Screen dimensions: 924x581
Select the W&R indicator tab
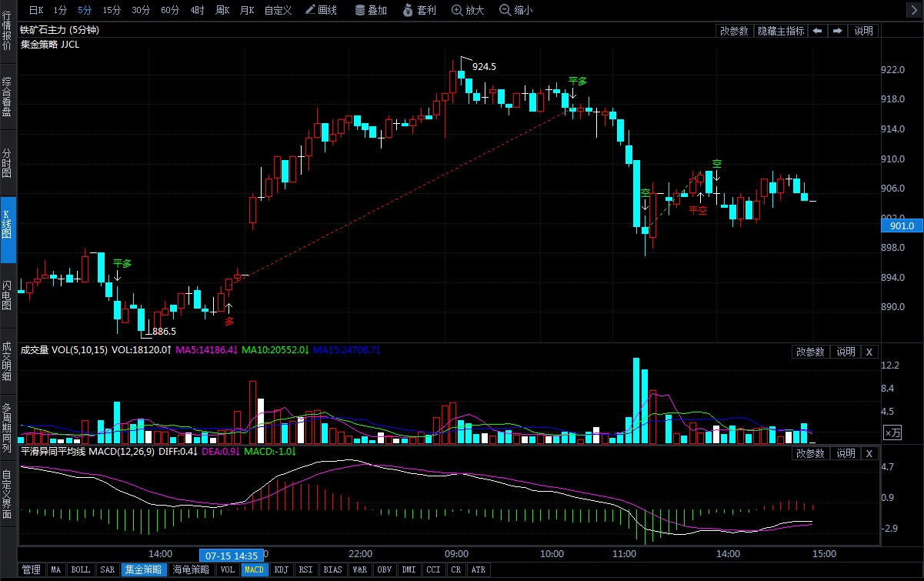(359, 570)
